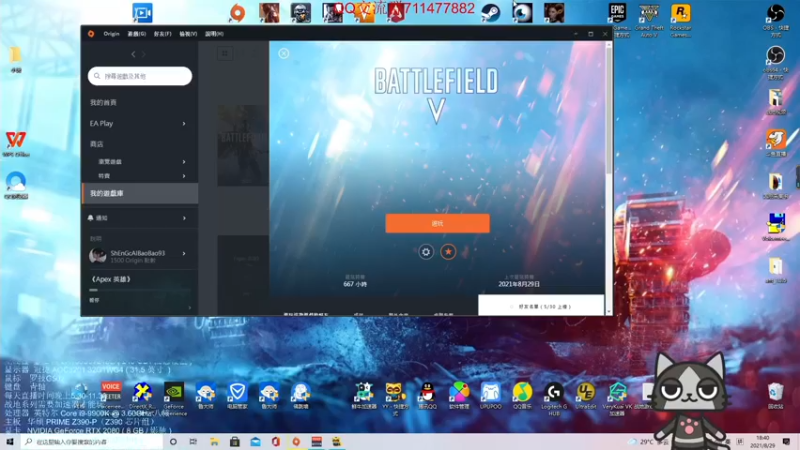Open the UPUPOO desktop shortcut
This screenshot has width=800, height=450.
tap(490, 395)
